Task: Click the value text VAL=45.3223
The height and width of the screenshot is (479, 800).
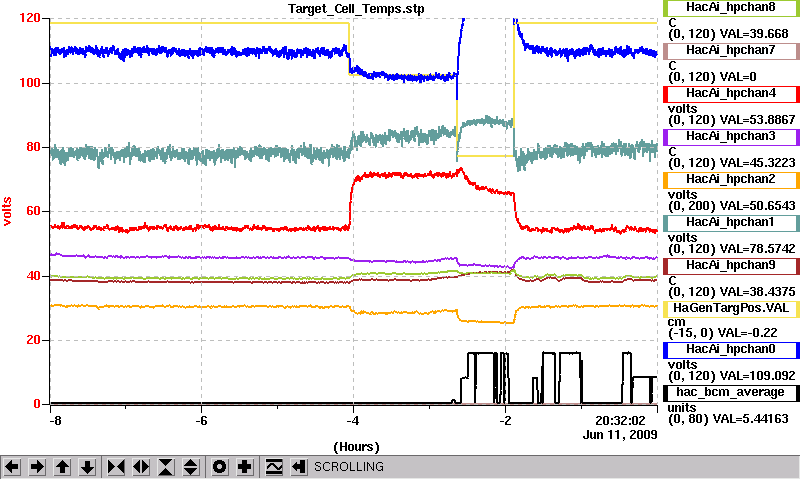Action: click(757, 163)
